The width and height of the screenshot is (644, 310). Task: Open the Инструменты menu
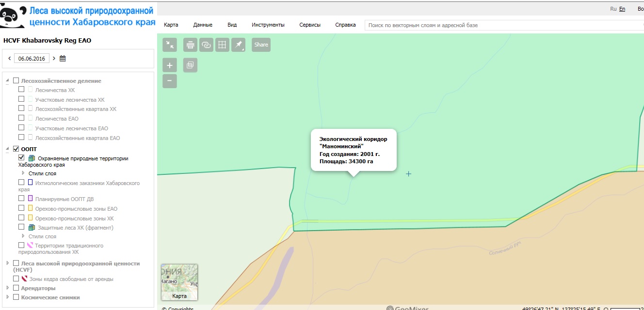pos(268,25)
